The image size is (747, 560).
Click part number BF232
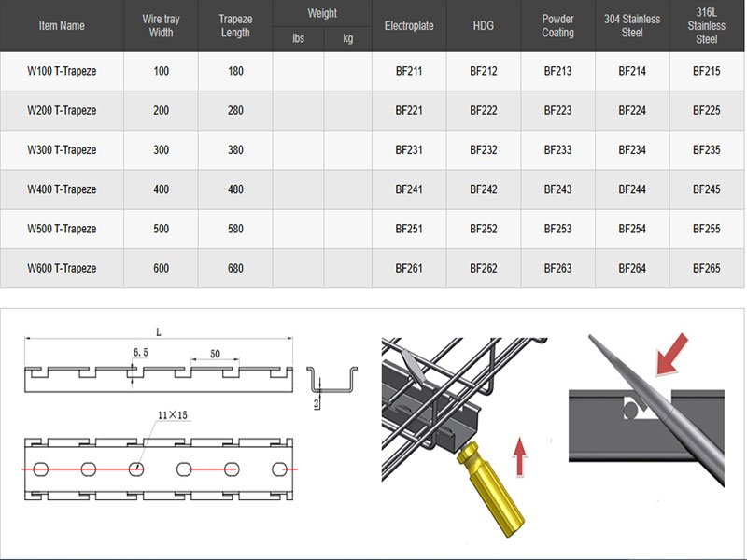coord(484,150)
